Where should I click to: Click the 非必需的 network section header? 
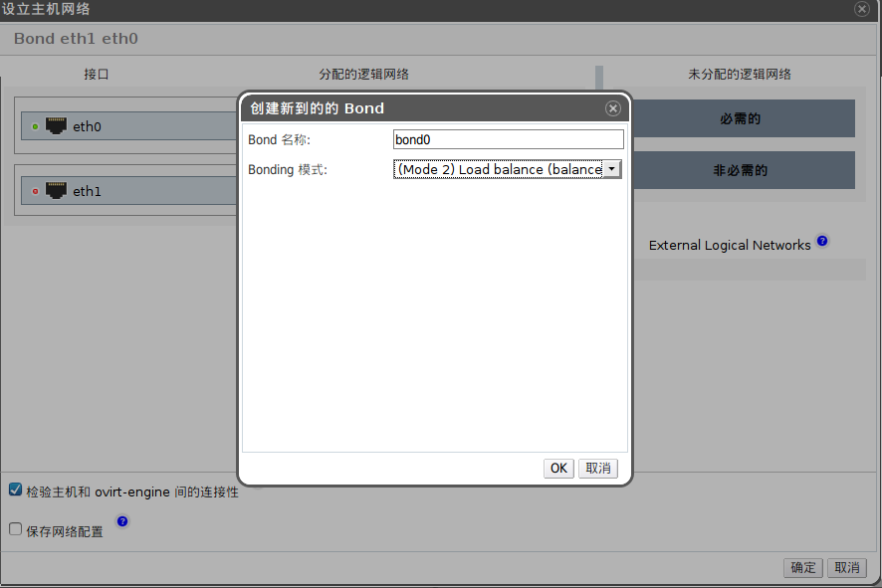(741, 170)
